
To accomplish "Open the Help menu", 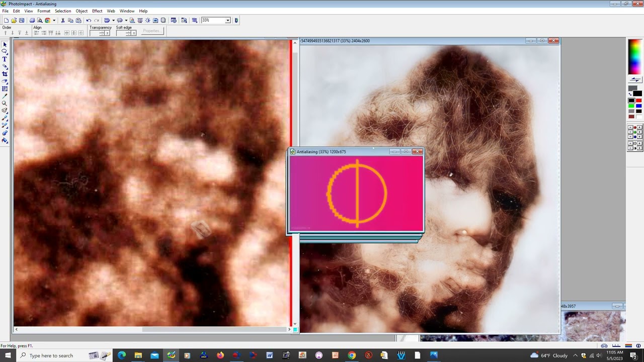I will [143, 11].
